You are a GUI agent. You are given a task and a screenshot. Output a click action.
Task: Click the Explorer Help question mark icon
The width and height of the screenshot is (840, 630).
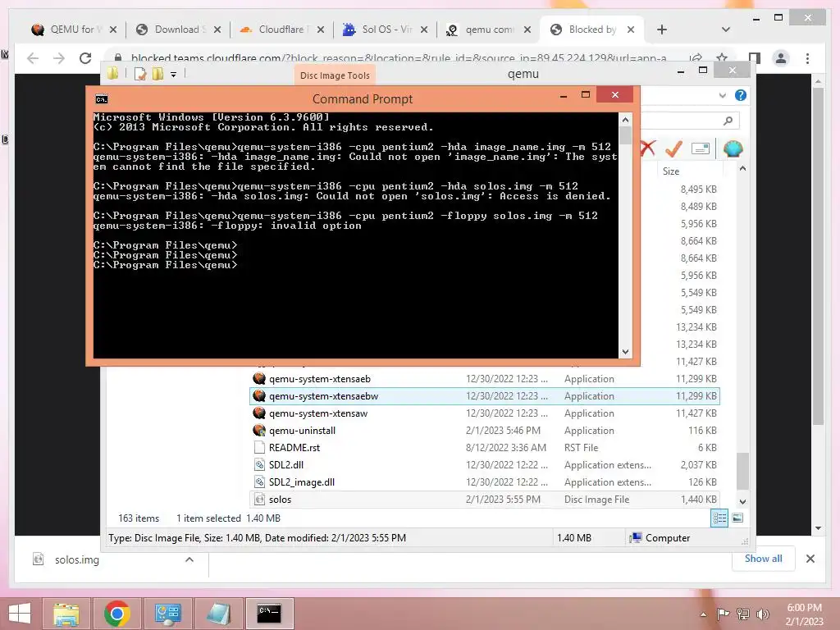click(741, 95)
